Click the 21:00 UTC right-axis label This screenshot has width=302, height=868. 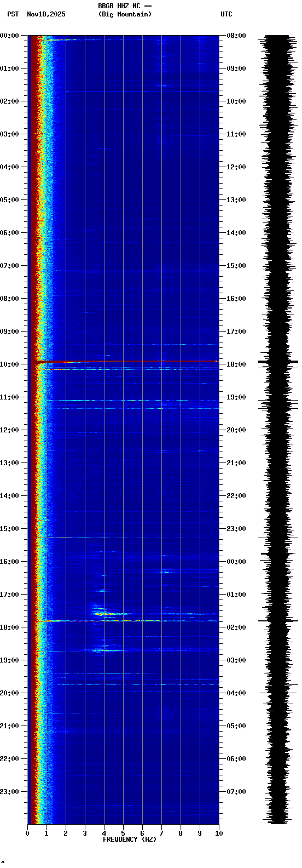pyautogui.click(x=236, y=463)
